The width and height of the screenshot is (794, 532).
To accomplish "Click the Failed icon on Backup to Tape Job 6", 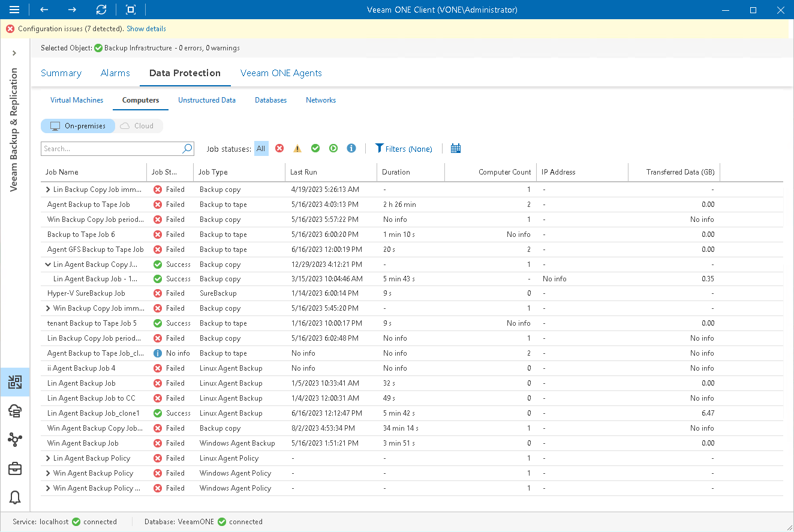I will 158,235.
